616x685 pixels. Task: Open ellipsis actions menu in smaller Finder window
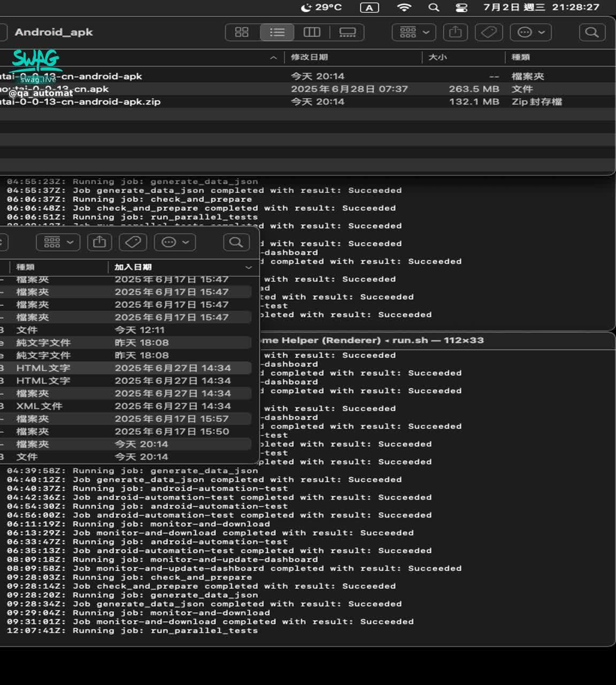click(175, 242)
